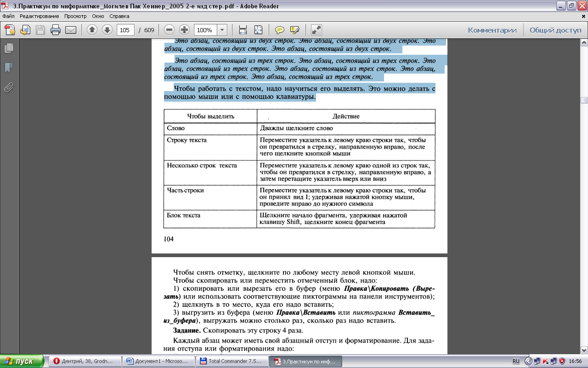Click the vertical scrollbar up arrow

click(584, 42)
